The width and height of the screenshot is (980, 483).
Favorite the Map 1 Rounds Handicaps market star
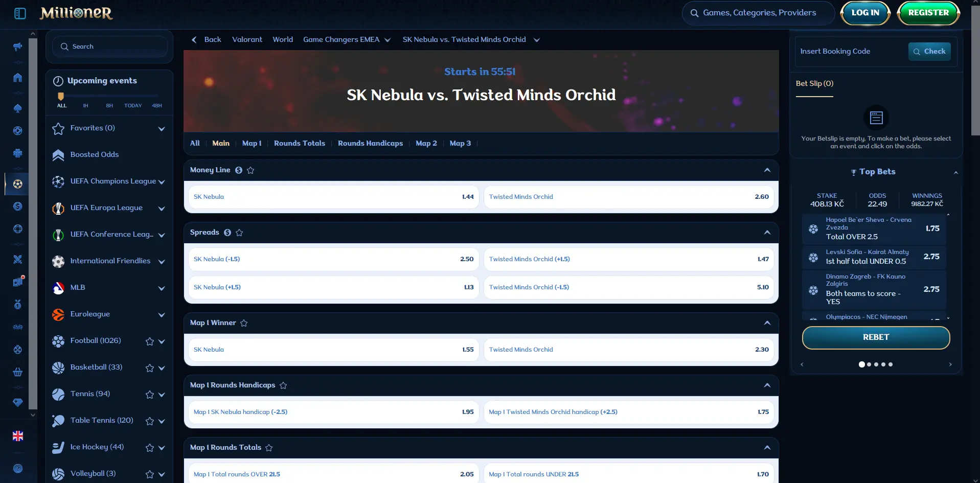(x=283, y=385)
